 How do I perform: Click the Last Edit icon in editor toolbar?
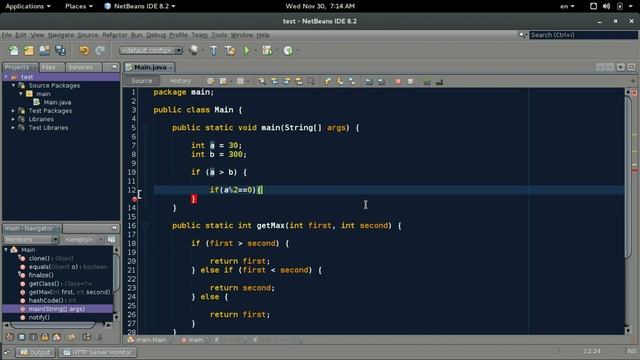pos(211,81)
